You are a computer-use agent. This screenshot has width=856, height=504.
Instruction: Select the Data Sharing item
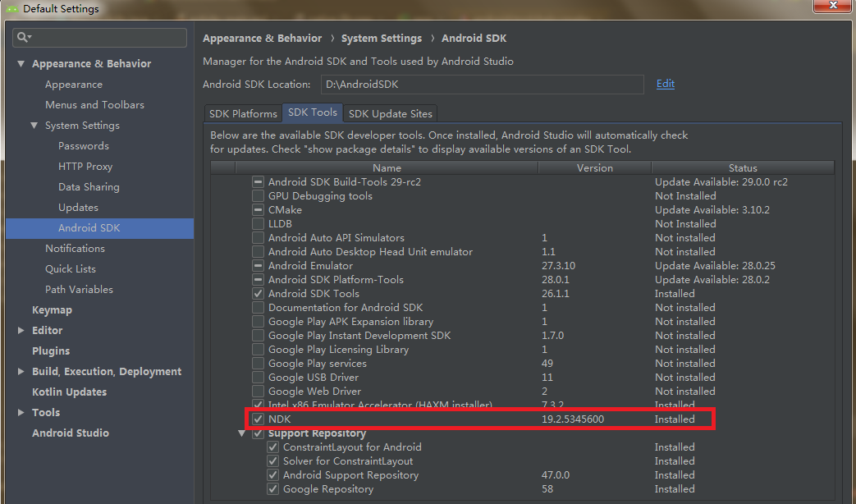pos(89,187)
